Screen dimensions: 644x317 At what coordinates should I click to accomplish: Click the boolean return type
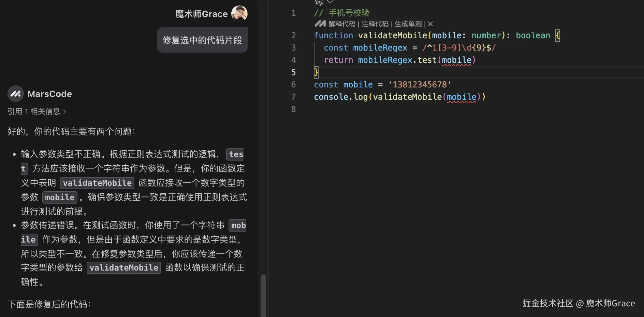click(x=533, y=36)
